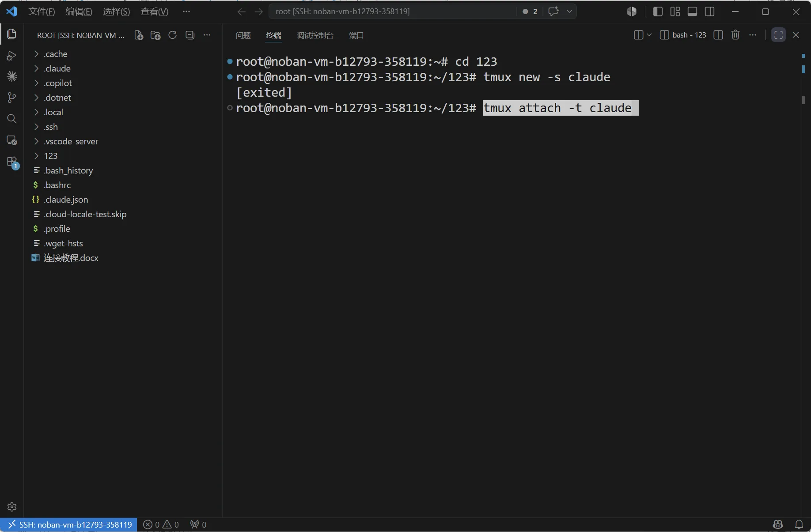
Task: Open the 查看(V) menu
Action: (x=154, y=11)
